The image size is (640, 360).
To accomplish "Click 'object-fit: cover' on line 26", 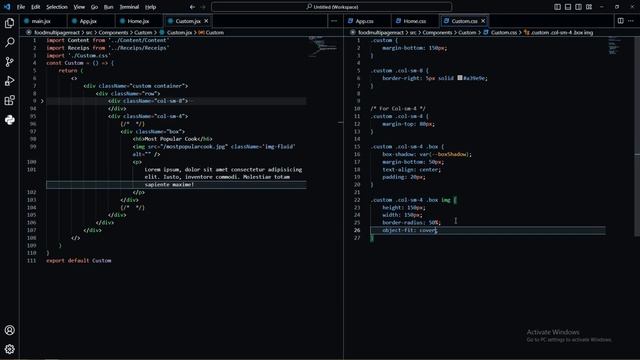I will tap(409, 230).
